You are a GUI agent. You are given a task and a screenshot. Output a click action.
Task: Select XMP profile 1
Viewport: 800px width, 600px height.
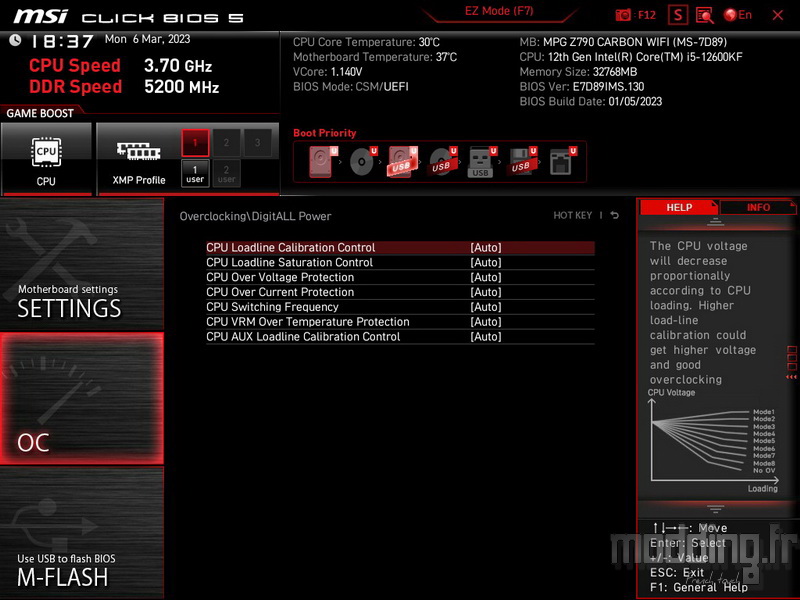pyautogui.click(x=195, y=142)
